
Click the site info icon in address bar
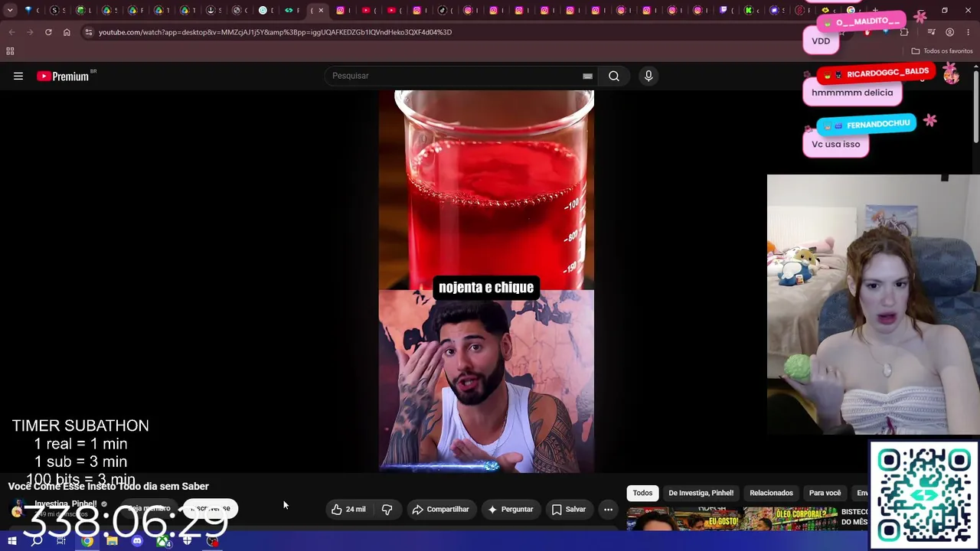pos(89,32)
